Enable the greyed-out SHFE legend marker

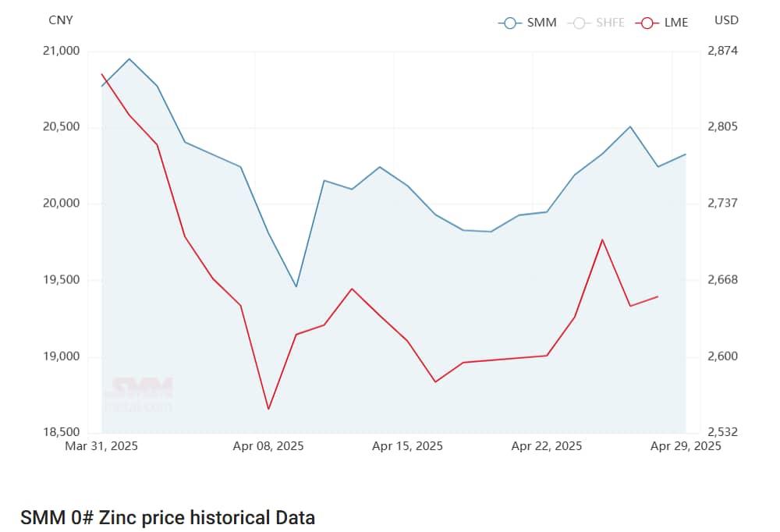point(579,23)
